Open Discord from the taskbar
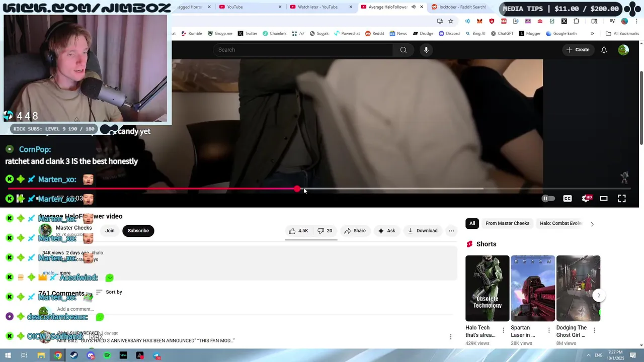The height and width of the screenshot is (362, 644). click(91, 355)
